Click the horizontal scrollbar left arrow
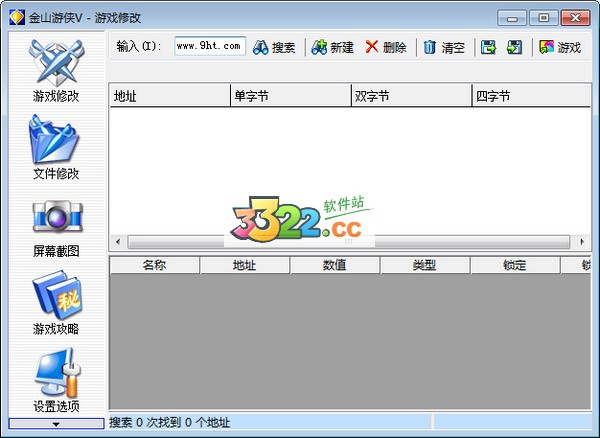Viewport: 600px width, 438px height. (x=118, y=242)
